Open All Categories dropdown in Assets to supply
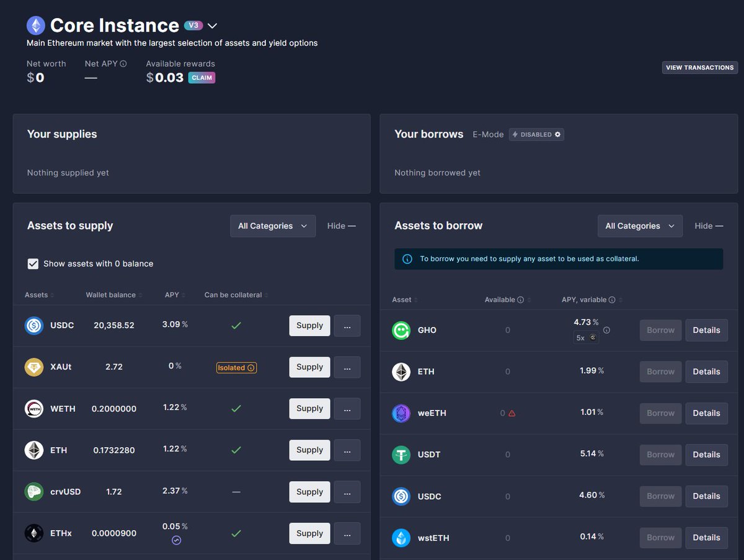Screen dimensions: 744x560 click(272, 226)
